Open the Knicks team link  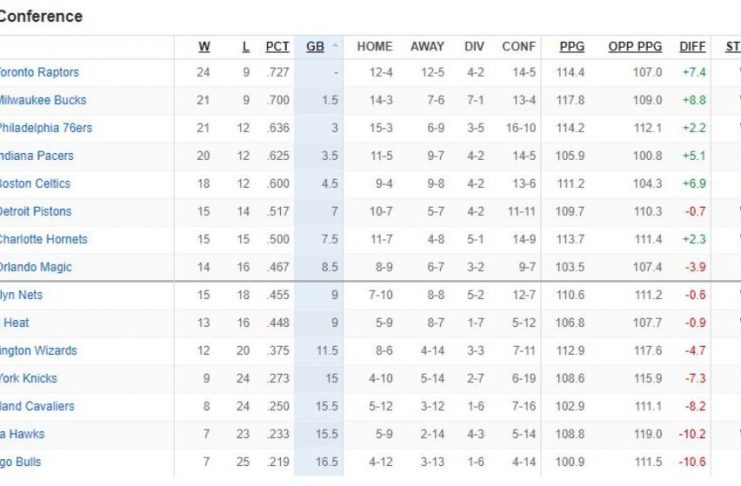click(x=29, y=379)
